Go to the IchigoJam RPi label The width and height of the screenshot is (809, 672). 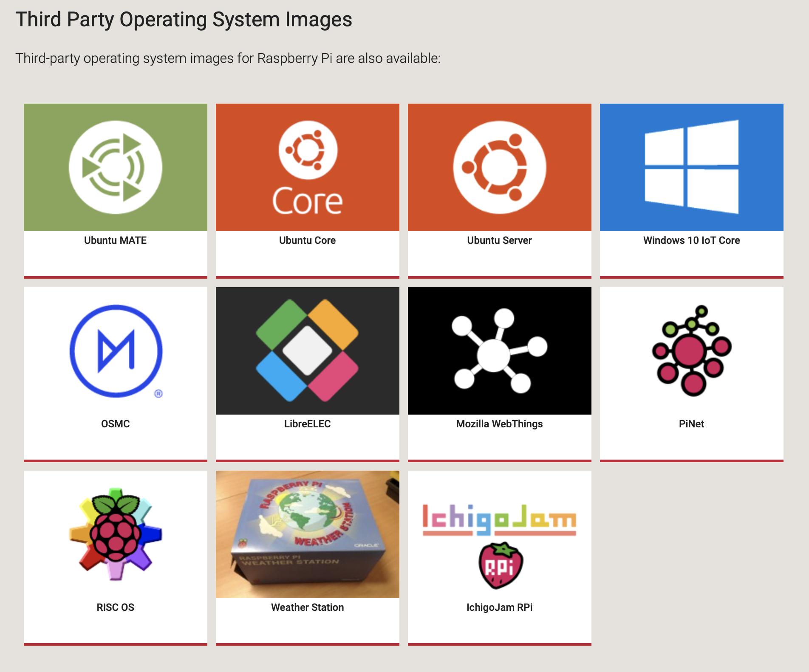500,607
